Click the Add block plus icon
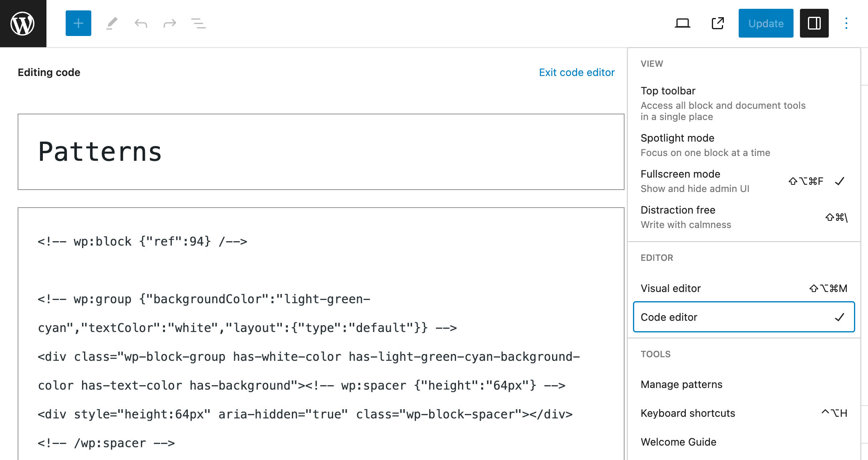Image resolution: width=868 pixels, height=460 pixels. coord(78,24)
